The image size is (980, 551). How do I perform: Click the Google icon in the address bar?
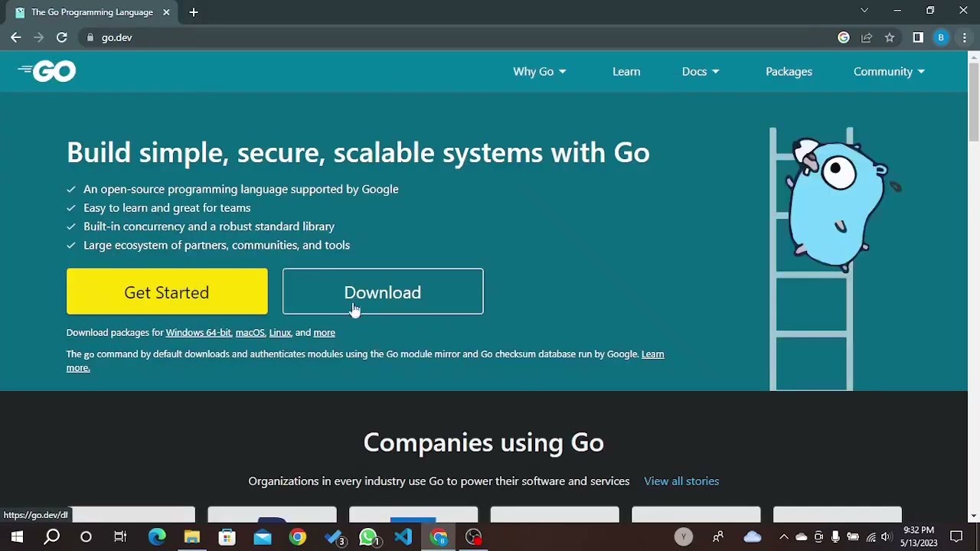tap(844, 37)
